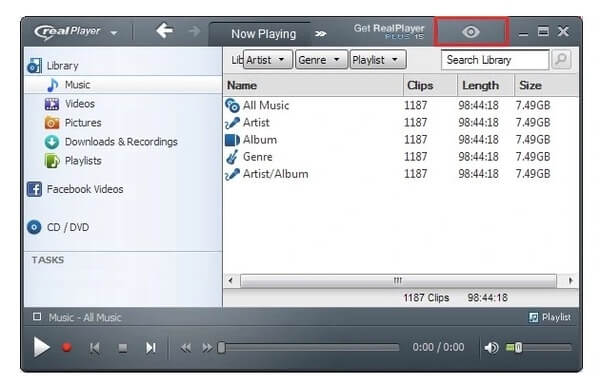Sort by the Name column header
The height and width of the screenshot is (384, 600).
point(313,85)
